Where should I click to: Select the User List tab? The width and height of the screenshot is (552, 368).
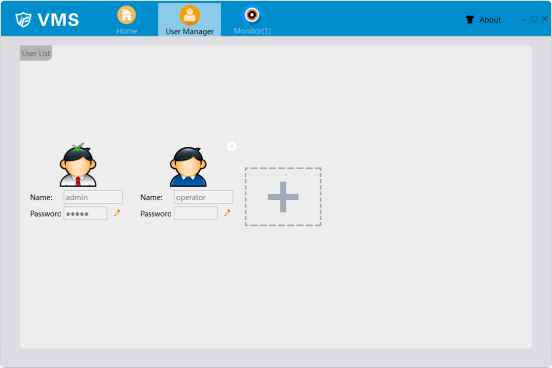click(36, 53)
